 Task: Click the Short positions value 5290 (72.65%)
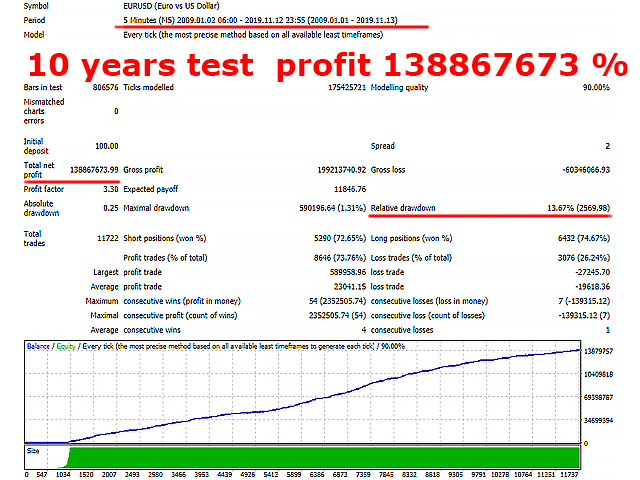coord(340,238)
